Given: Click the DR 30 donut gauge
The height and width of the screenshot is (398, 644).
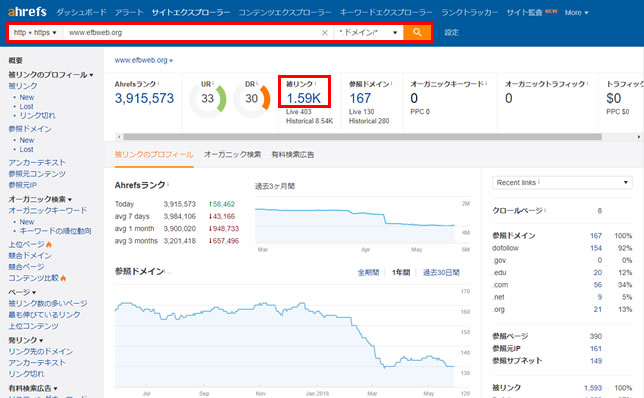Looking at the screenshot, I should tap(252, 99).
